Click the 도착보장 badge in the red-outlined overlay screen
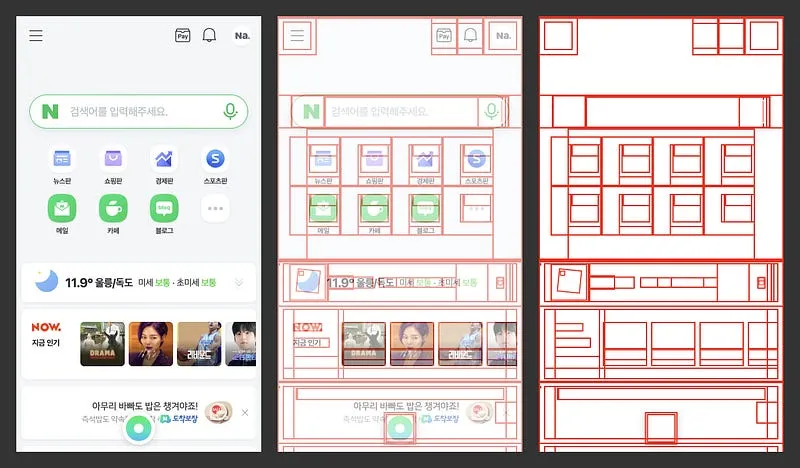This screenshot has width=800, height=468. pyautogui.click(x=440, y=419)
